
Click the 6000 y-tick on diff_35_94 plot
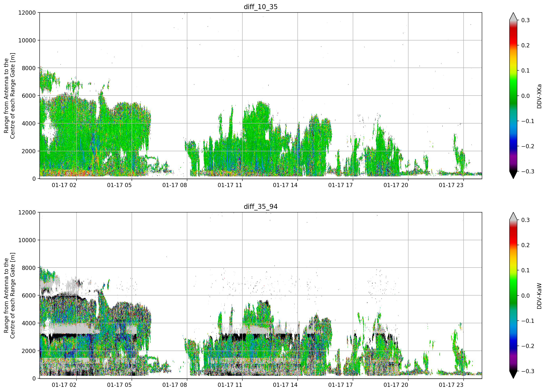pyautogui.click(x=29, y=296)
